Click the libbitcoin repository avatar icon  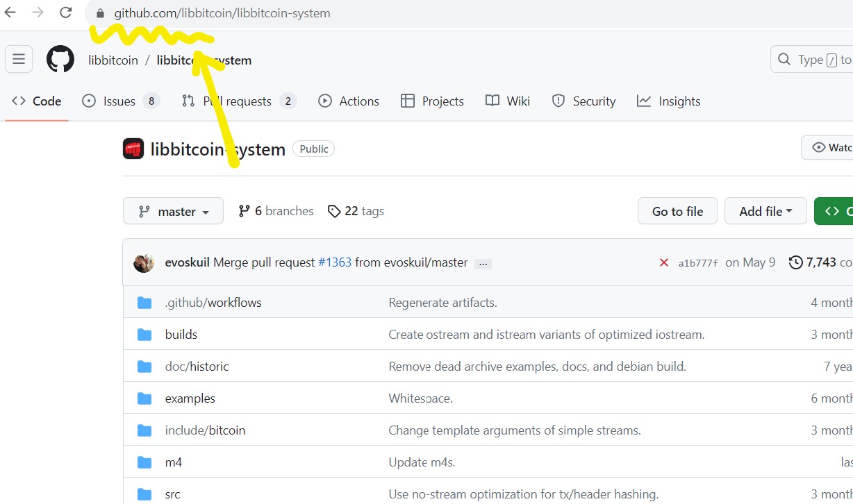click(x=133, y=149)
